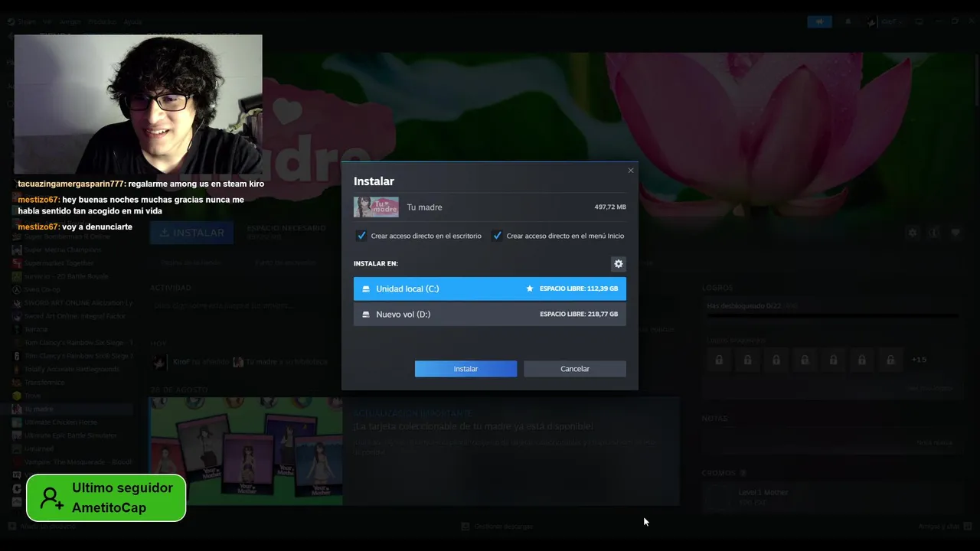This screenshot has width=980, height=551.
Task: Click the first locked achievement icon
Action: 719,360
